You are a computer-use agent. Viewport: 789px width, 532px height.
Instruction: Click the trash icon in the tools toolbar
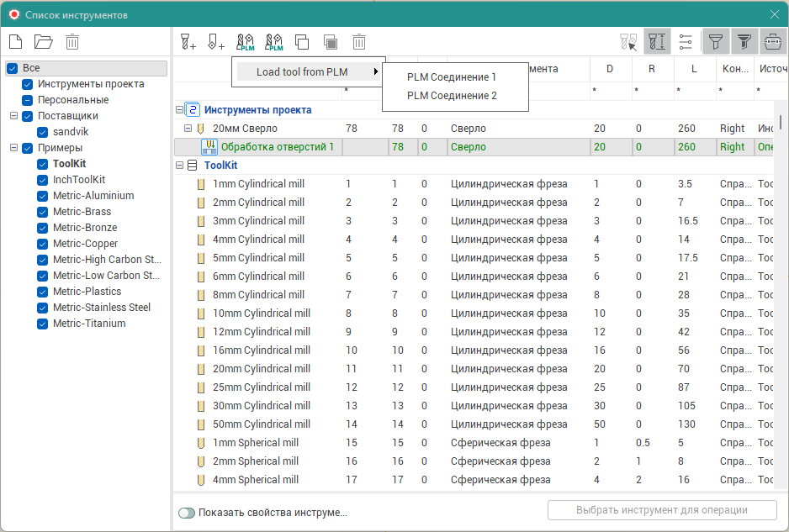pos(359,41)
